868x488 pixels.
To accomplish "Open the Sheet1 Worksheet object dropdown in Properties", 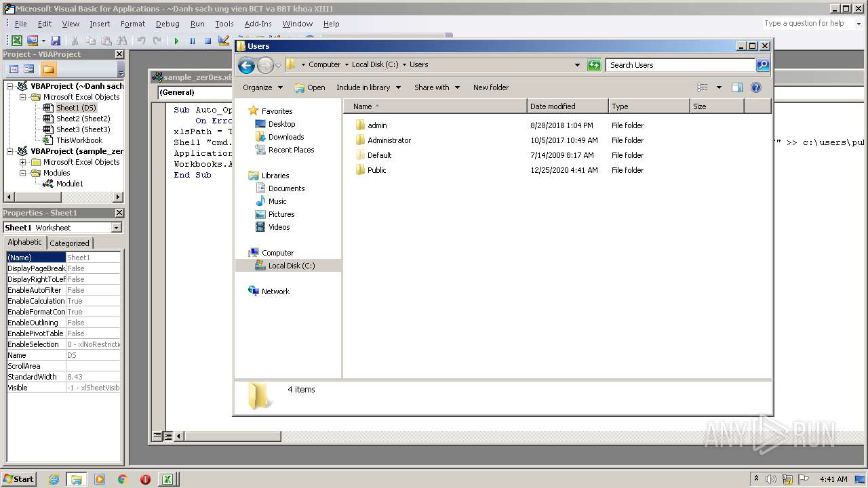I will tap(116, 228).
